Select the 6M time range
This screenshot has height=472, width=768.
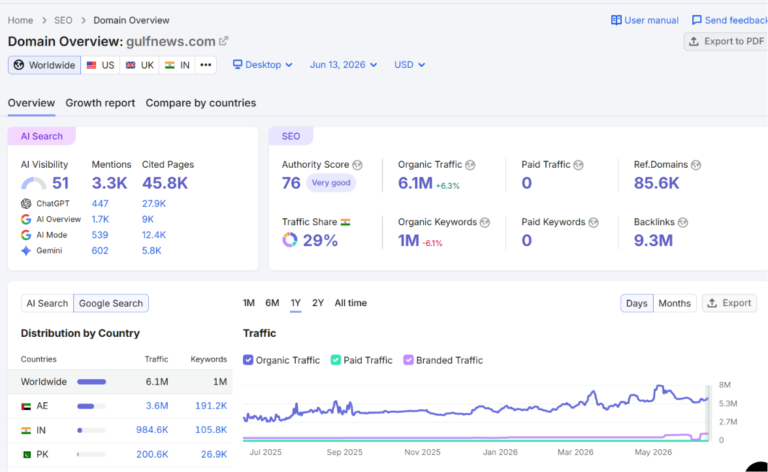coord(272,303)
